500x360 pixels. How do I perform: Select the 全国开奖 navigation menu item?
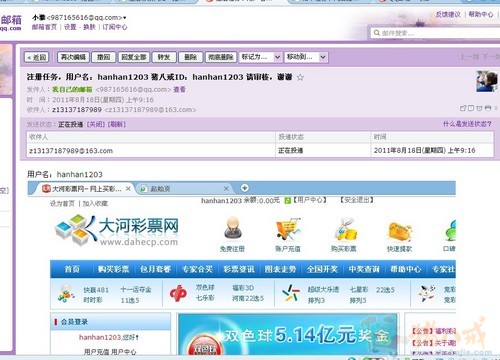tap(322, 269)
